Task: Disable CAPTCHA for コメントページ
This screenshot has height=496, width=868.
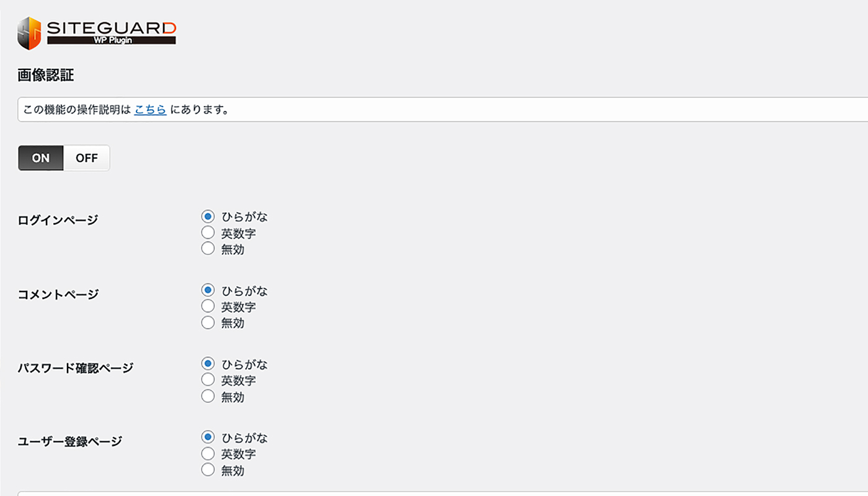Action: [208, 322]
